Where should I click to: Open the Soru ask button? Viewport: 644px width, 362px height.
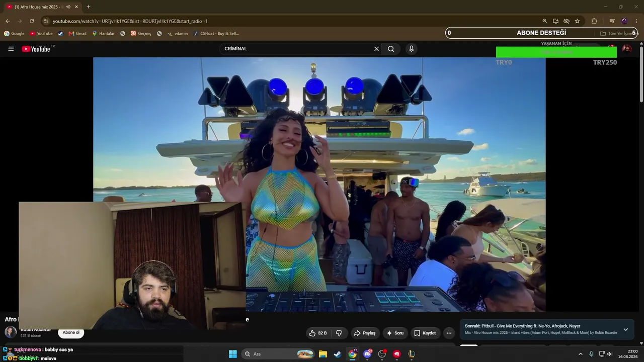pyautogui.click(x=395, y=333)
